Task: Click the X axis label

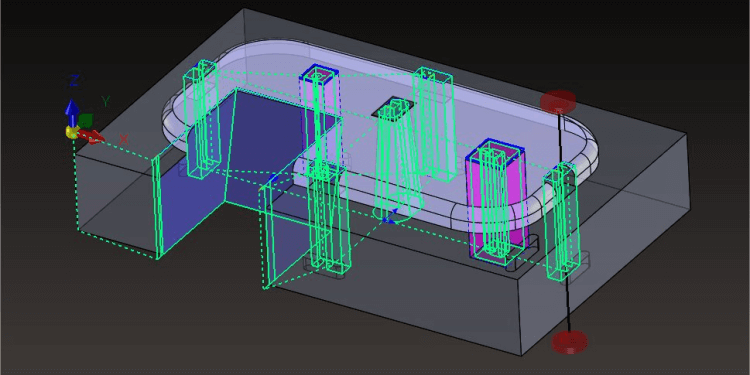Action: [x=124, y=139]
